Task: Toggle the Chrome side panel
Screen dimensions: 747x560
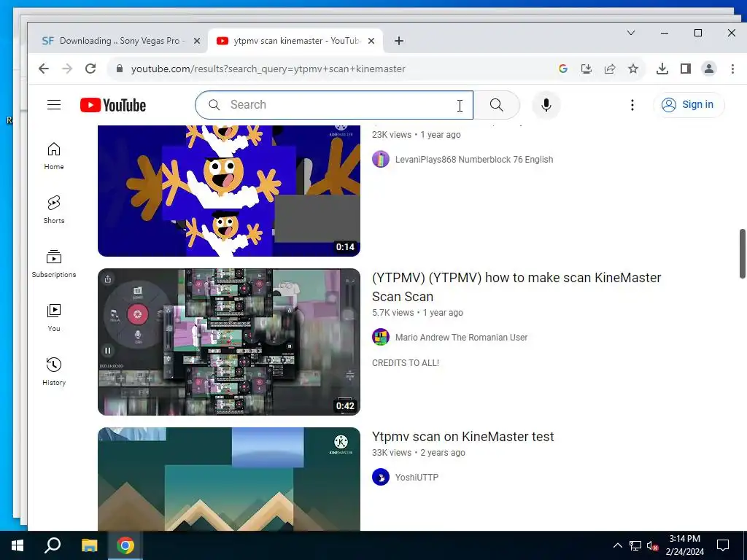Action: (686, 69)
